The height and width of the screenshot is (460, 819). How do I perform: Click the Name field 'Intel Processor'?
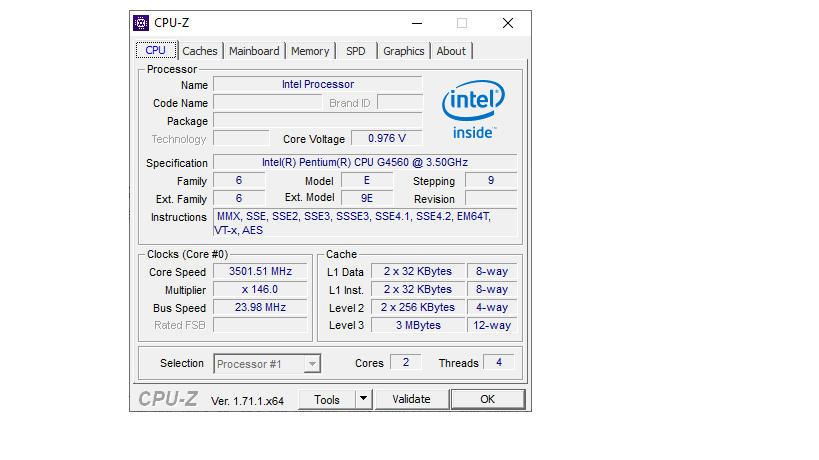coord(318,84)
